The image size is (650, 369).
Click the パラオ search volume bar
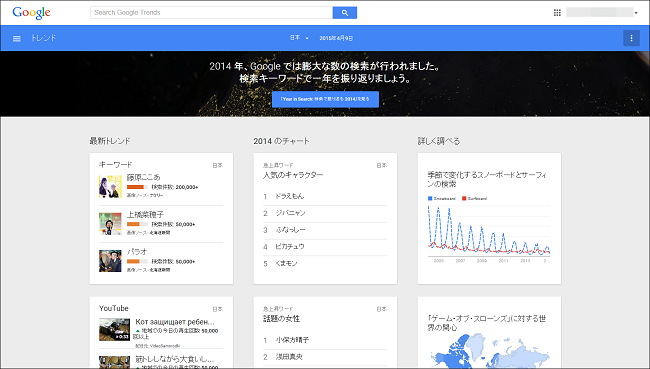137,262
